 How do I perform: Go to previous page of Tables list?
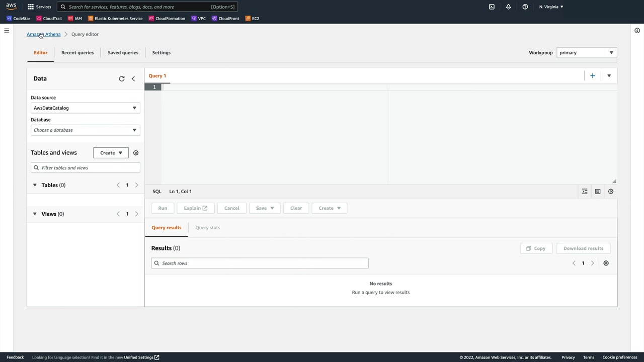118,185
